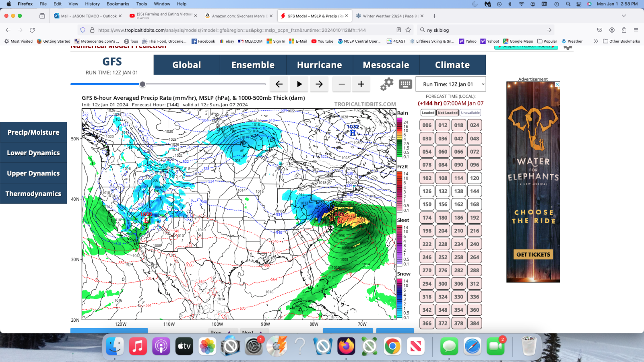Screen dimensions: 644x362
Task: Play the forecast animation
Action: point(299,84)
